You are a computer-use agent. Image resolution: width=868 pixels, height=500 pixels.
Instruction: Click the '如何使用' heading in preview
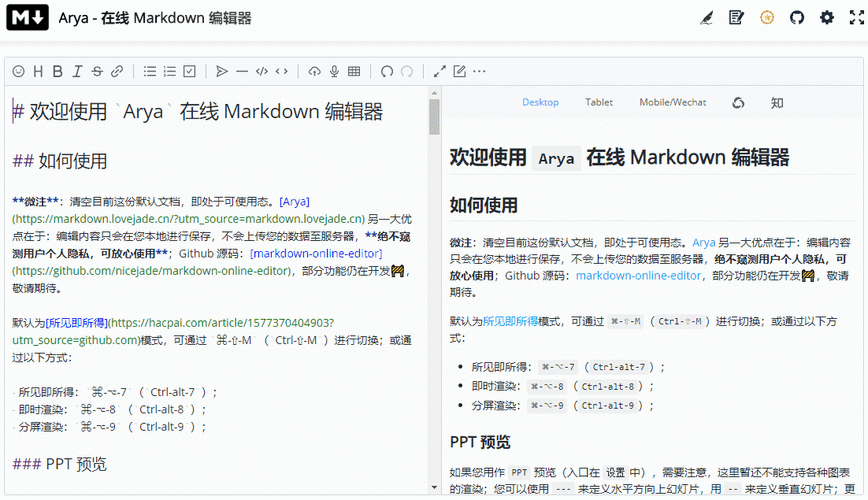pos(483,205)
